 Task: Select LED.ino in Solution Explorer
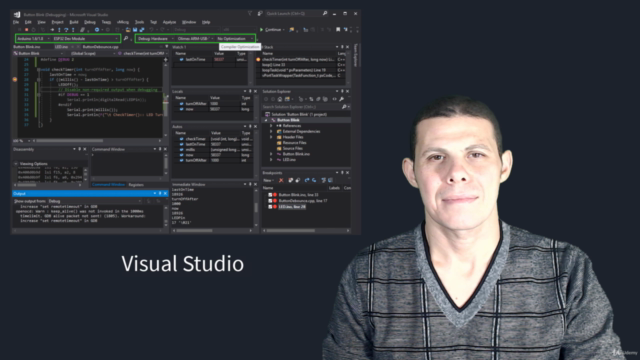289,160
